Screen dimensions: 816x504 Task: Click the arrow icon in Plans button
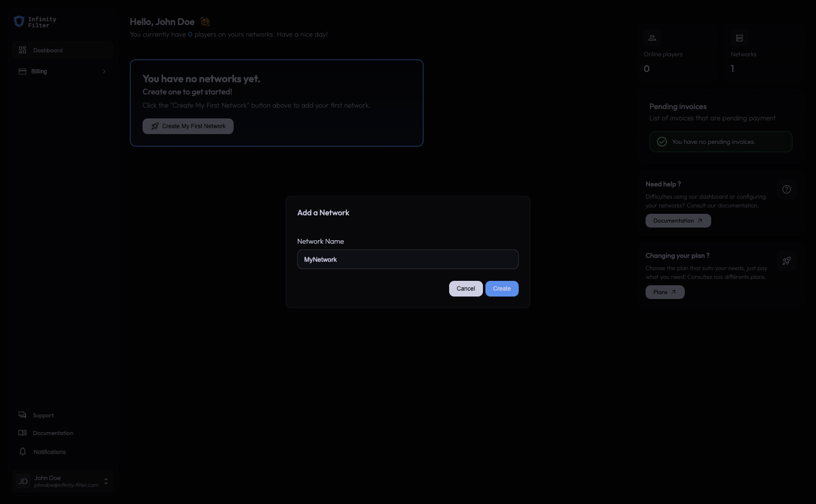pyautogui.click(x=673, y=292)
